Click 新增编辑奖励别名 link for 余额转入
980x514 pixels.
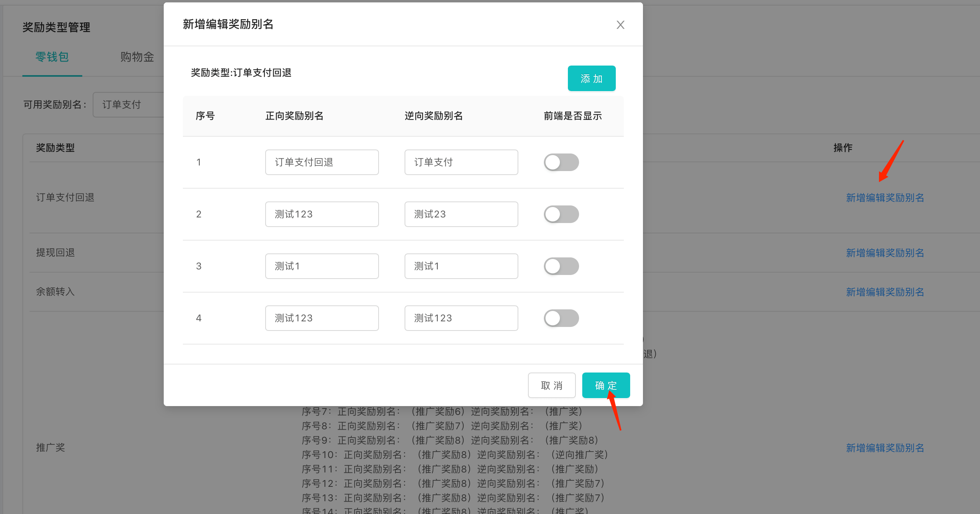pyautogui.click(x=885, y=291)
